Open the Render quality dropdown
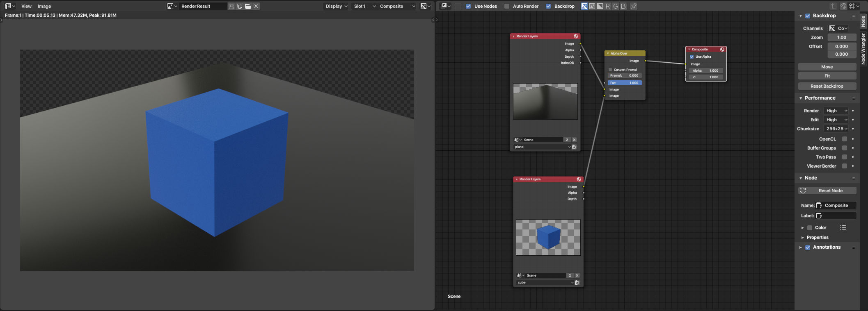 [837, 111]
